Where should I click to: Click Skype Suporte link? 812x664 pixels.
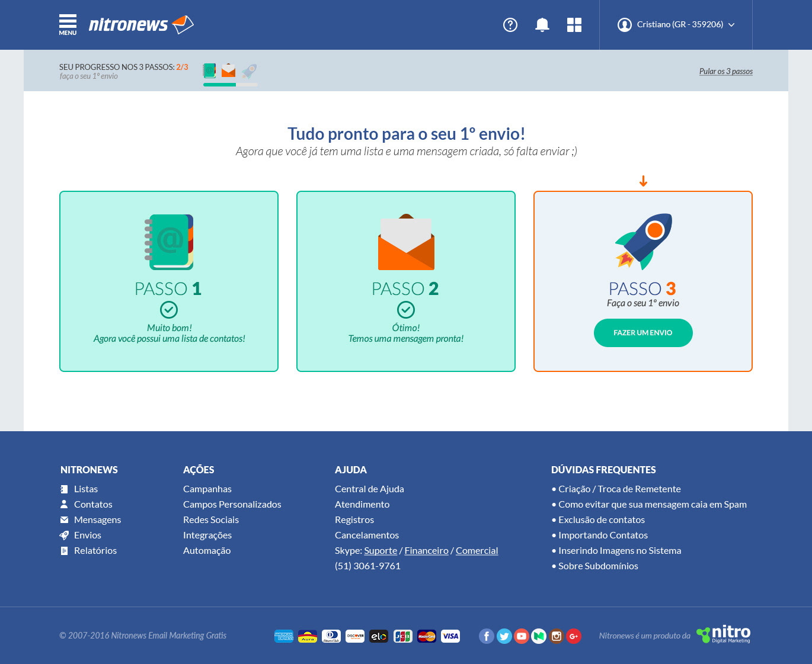click(381, 551)
